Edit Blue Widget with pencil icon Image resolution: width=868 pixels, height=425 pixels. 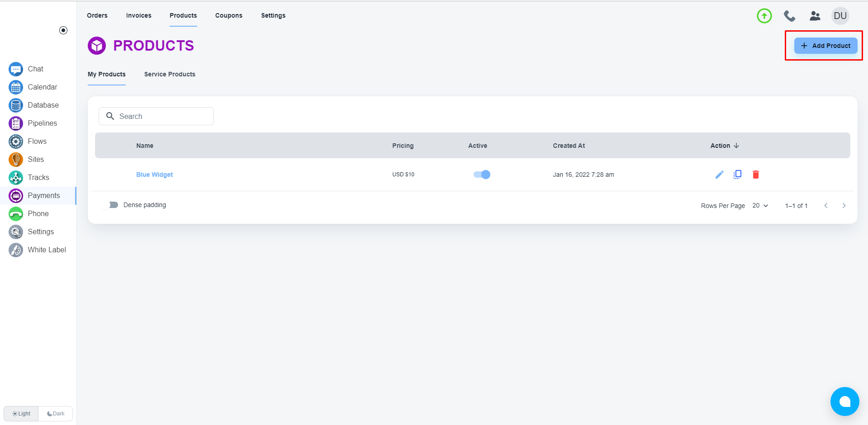pos(719,175)
